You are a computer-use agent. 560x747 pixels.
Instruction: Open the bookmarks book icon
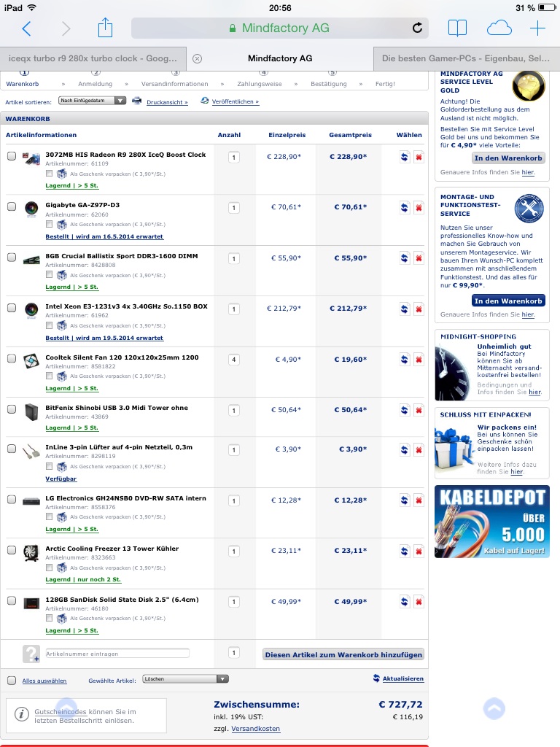coord(457,28)
